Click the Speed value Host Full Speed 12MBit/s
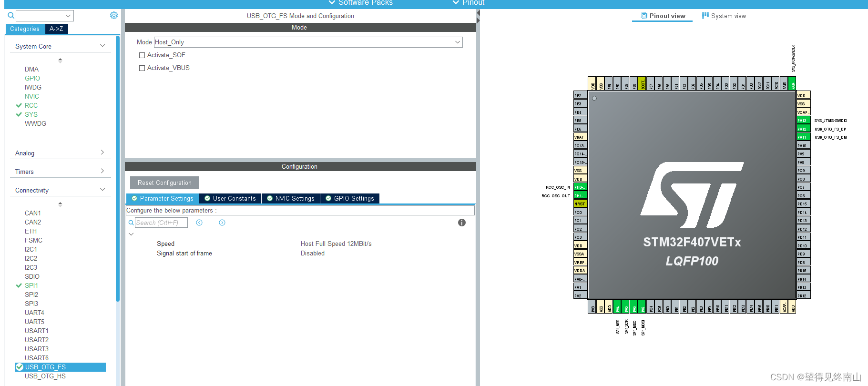This screenshot has height=386, width=868. (x=336, y=244)
